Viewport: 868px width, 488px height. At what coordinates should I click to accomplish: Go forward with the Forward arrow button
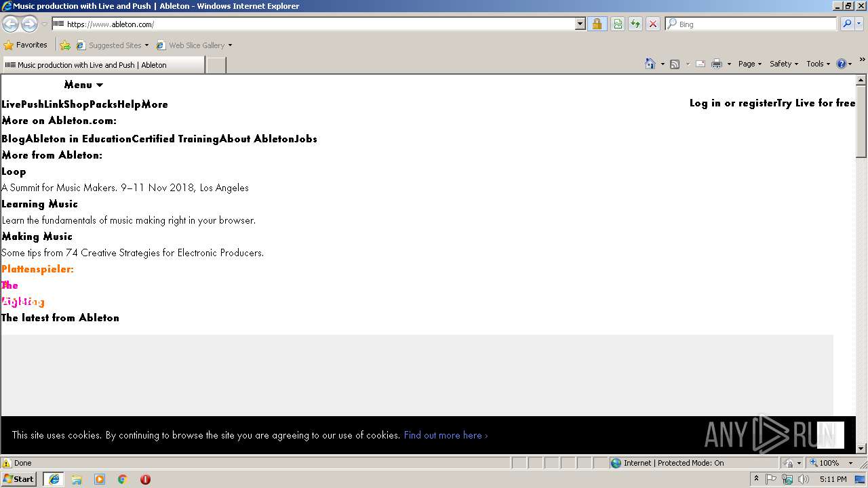(29, 24)
